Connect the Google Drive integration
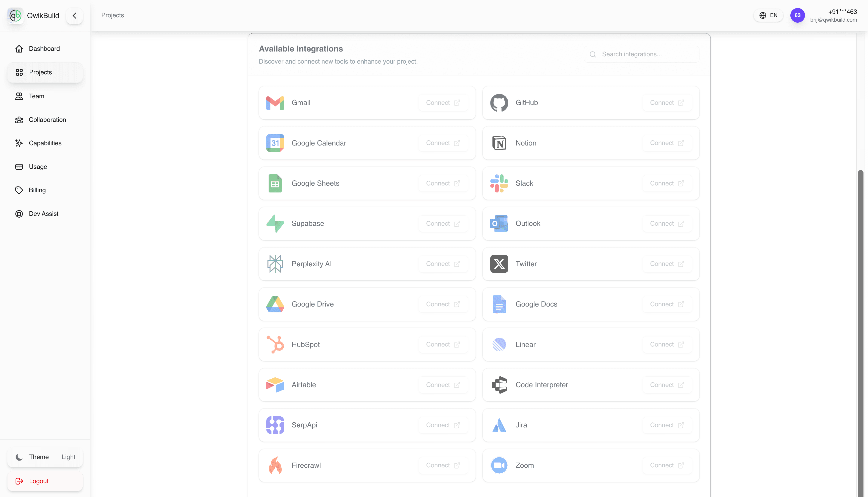The width and height of the screenshot is (868, 497). pos(443,304)
